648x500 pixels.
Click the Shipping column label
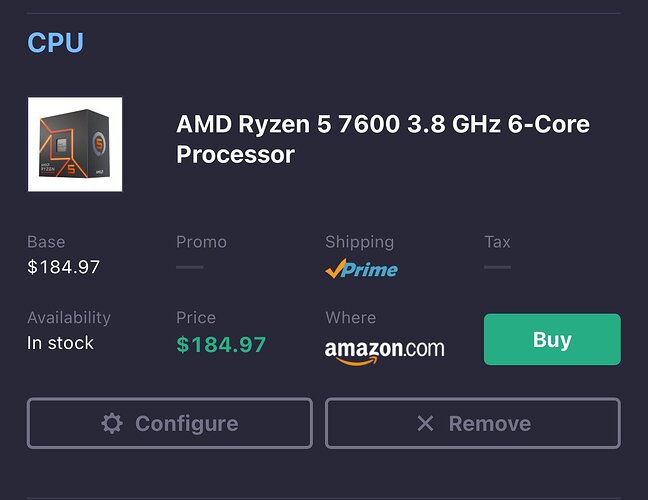(359, 242)
